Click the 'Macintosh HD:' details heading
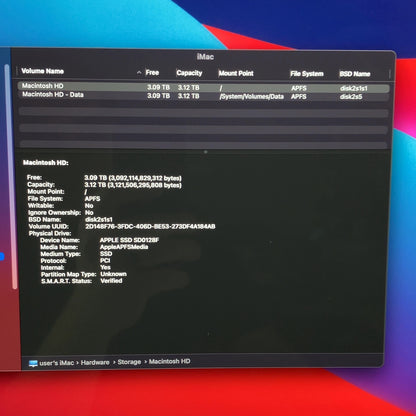 (46, 163)
